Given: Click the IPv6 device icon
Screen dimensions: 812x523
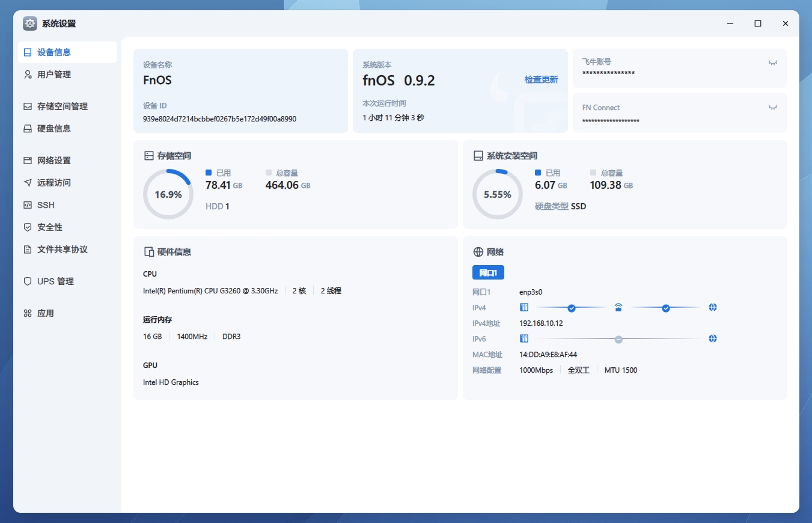Looking at the screenshot, I should point(524,338).
